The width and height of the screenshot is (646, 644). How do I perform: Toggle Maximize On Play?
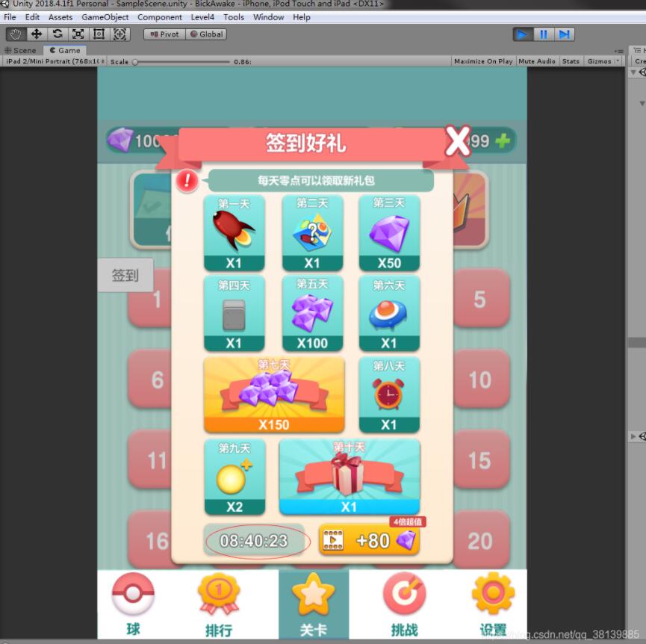(x=483, y=61)
